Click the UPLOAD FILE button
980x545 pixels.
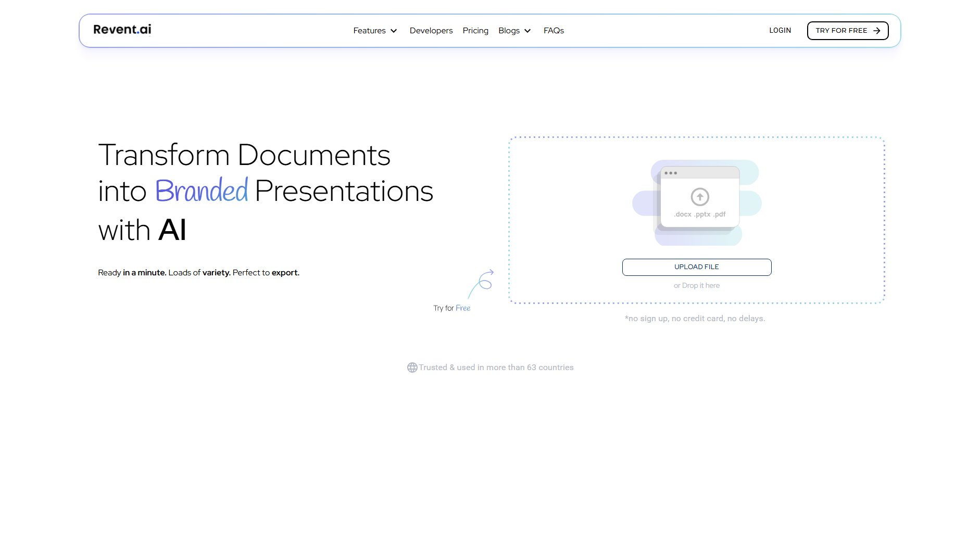697,267
